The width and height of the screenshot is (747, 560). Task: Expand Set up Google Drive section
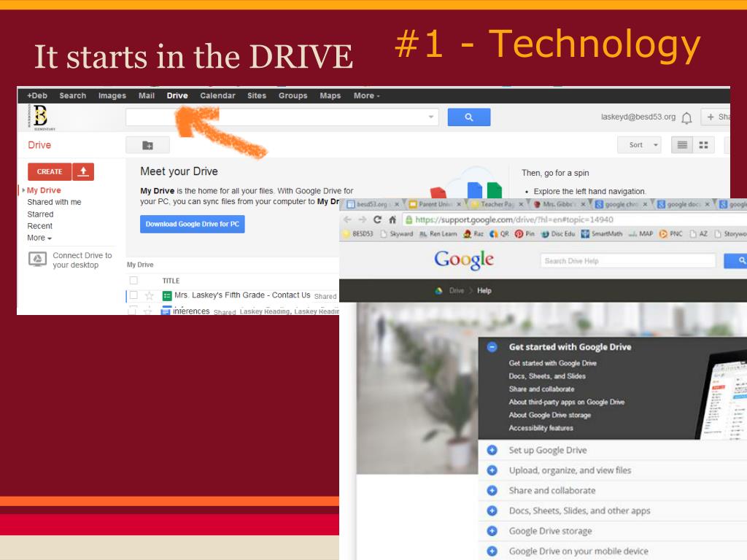coord(492,450)
